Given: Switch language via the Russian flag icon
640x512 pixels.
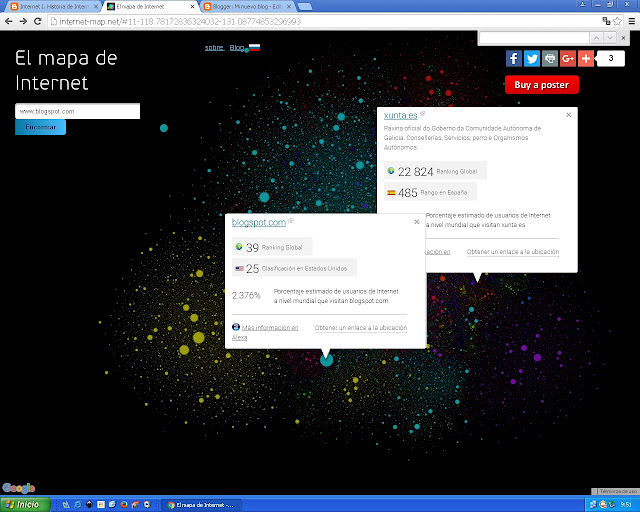Looking at the screenshot, I should point(254,47).
